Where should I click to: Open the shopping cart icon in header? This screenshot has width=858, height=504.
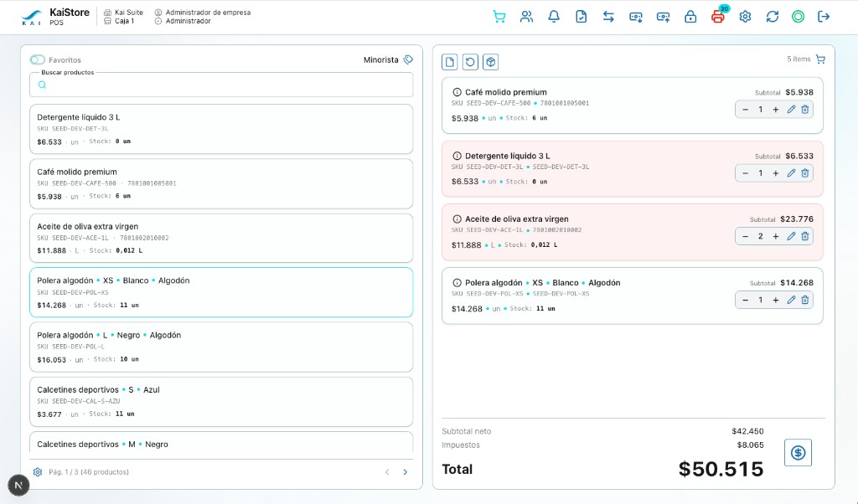pyautogui.click(x=499, y=17)
